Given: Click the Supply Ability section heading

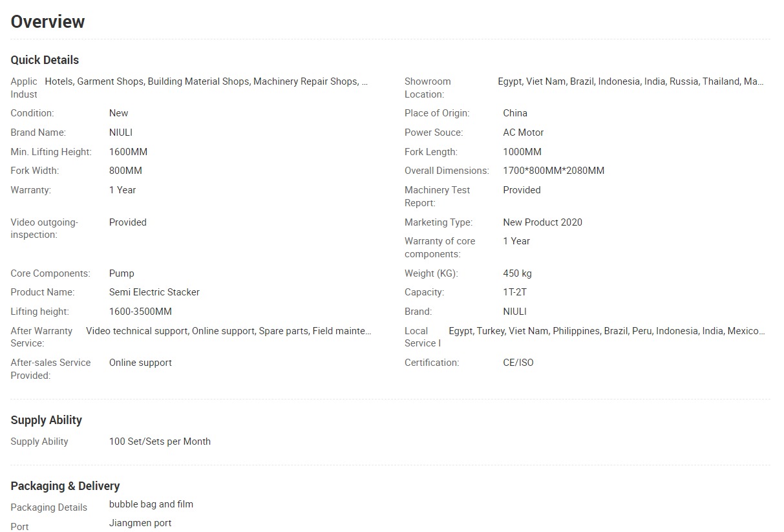Looking at the screenshot, I should (x=47, y=420).
